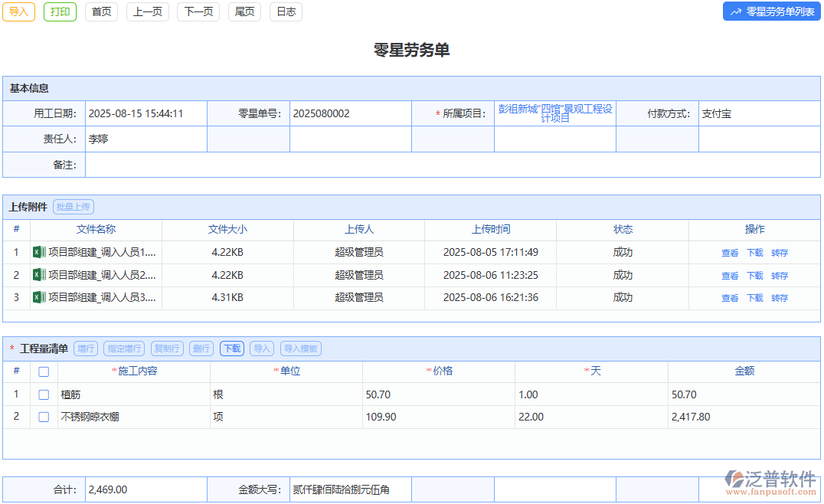Click 指定增行 to insert a specified row

point(124,349)
